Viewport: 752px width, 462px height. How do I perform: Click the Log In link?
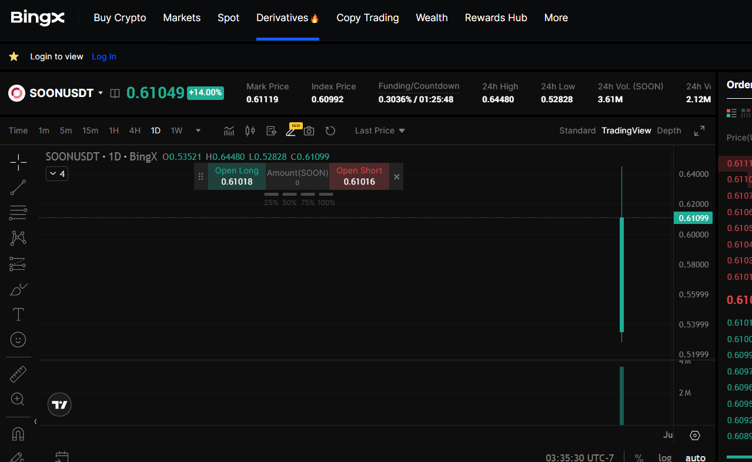click(104, 57)
